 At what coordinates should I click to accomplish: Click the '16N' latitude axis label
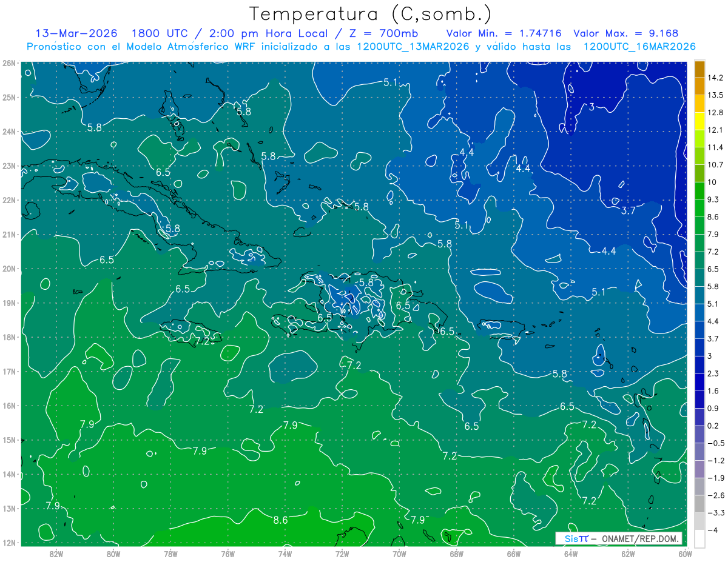pyautogui.click(x=9, y=406)
